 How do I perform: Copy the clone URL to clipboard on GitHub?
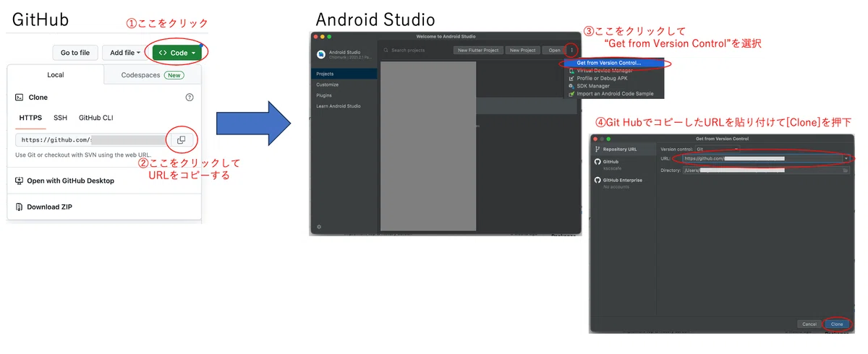coord(181,139)
